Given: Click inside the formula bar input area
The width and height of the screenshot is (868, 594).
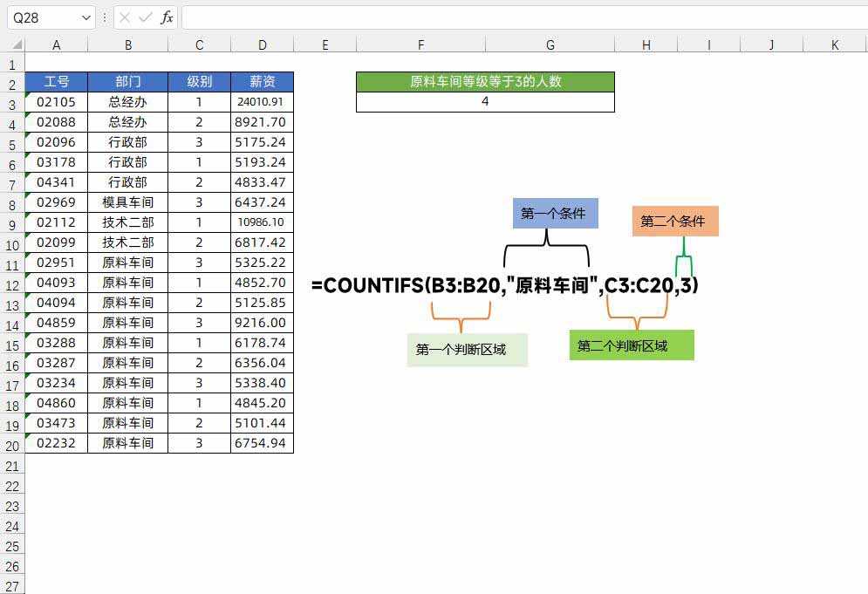Looking at the screenshot, I should click(x=436, y=17).
